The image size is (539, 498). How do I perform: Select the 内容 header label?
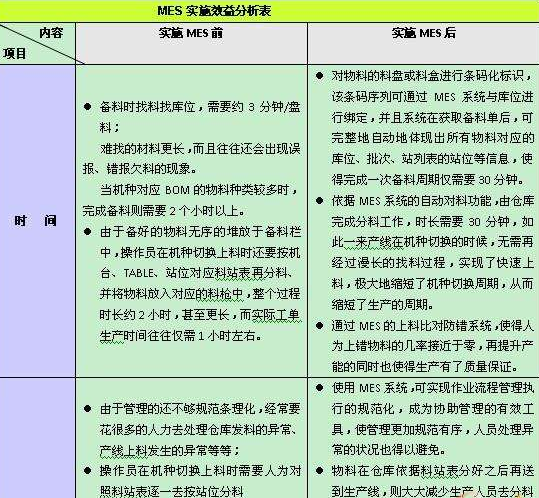[51, 33]
